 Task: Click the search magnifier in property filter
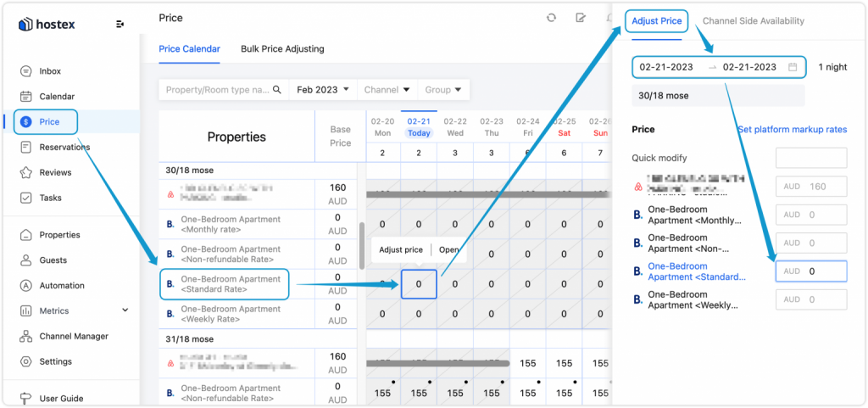[x=276, y=90]
